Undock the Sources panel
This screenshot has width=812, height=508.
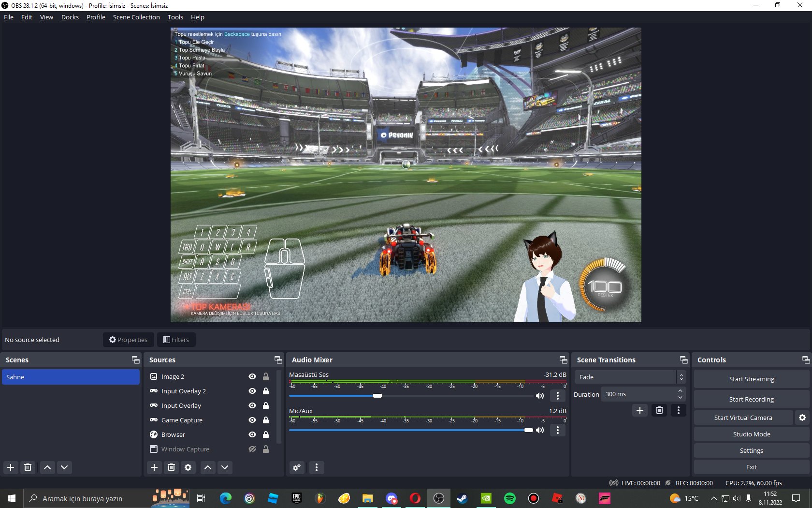(x=278, y=360)
